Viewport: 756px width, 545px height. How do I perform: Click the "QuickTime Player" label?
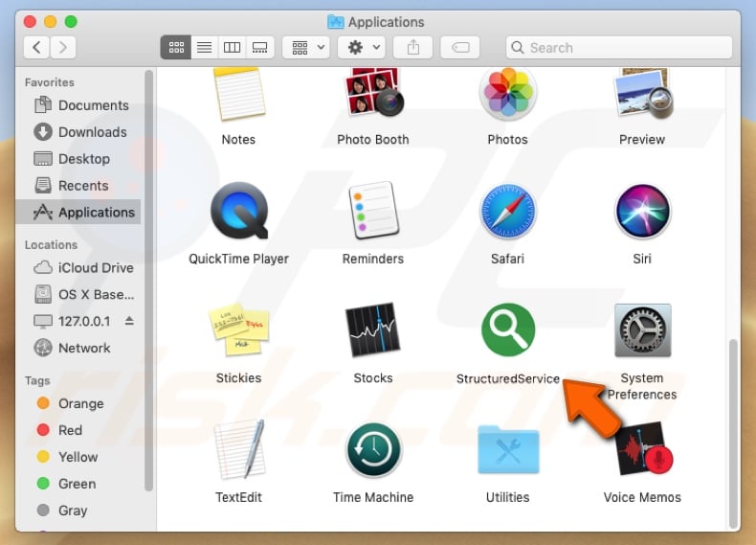238,259
